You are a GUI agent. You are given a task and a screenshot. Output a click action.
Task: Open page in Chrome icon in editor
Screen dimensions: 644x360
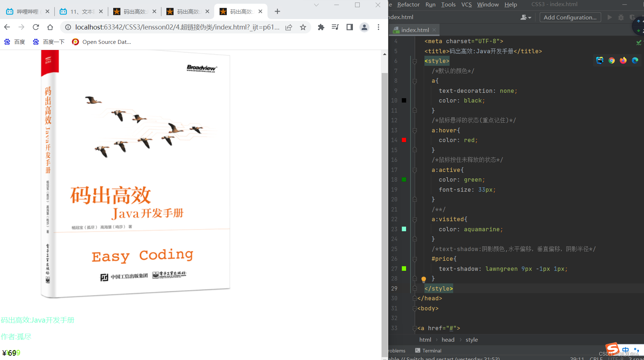[x=612, y=60]
